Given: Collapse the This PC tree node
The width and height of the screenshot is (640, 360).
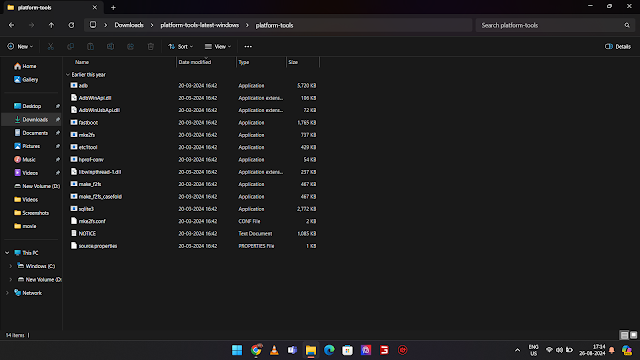Looking at the screenshot, I should [7, 253].
